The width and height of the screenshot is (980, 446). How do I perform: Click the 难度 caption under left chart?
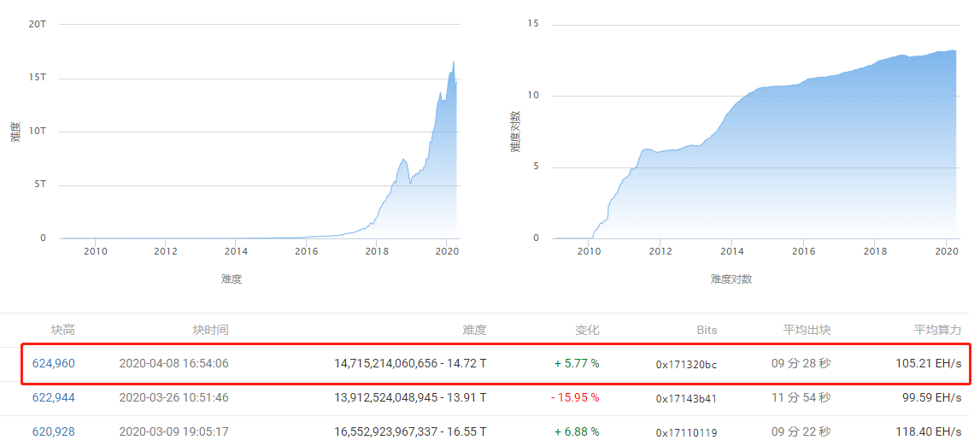click(232, 279)
